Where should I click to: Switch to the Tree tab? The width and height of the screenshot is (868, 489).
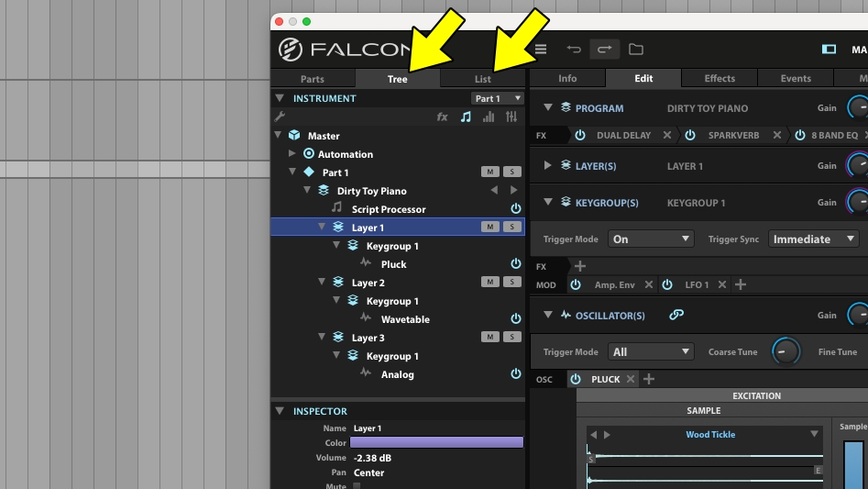pos(398,79)
